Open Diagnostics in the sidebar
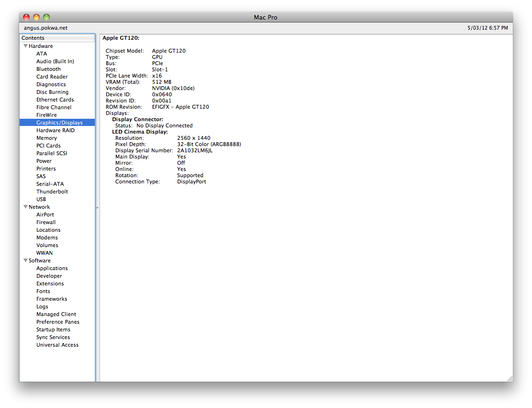 tap(51, 84)
